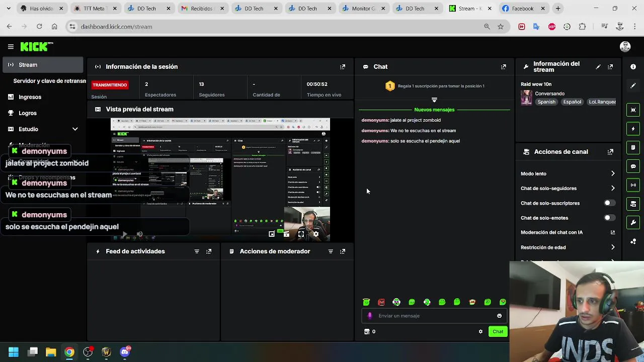This screenshot has width=644, height=362.
Task: Expand Restricción de edad options
Action: (x=613, y=247)
